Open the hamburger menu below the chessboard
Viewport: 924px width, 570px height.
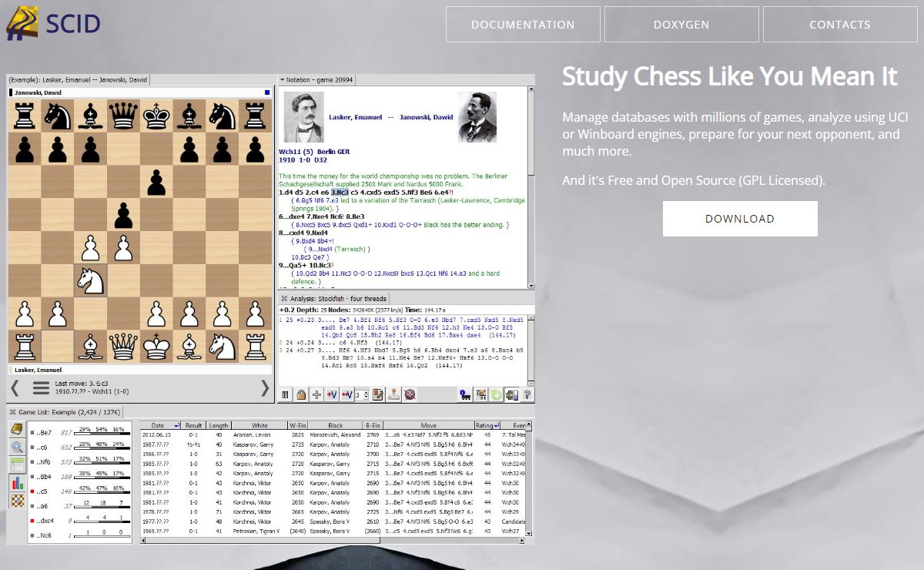pos(41,387)
